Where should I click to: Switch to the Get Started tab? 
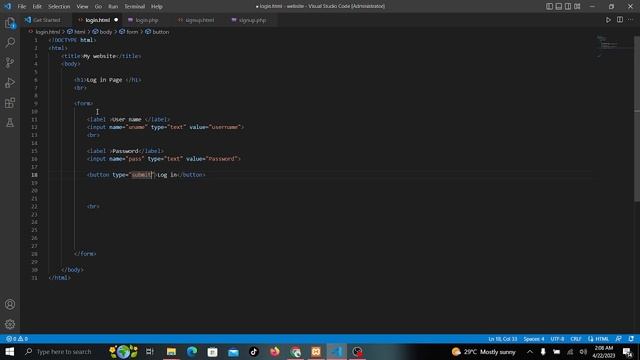point(47,20)
